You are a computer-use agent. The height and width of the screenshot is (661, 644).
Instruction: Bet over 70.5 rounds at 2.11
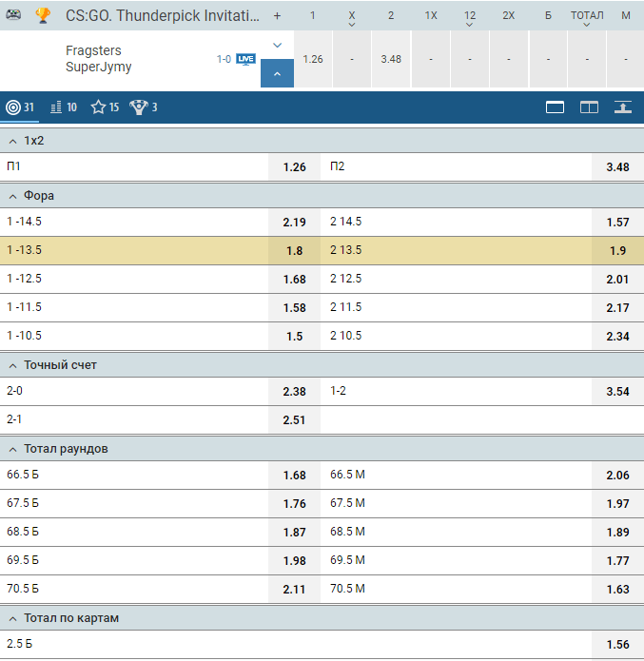pos(294,590)
